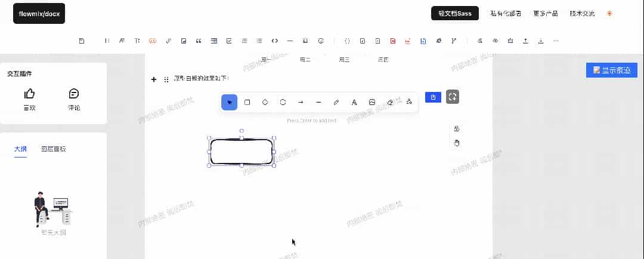644x259 pixels.
Task: Switch to the 图层面板 layers panel tab
Action: point(54,149)
